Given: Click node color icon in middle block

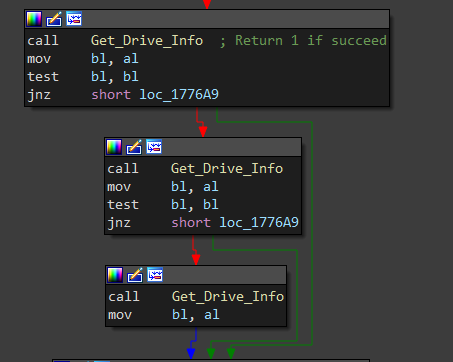Looking at the screenshot, I should [x=114, y=147].
